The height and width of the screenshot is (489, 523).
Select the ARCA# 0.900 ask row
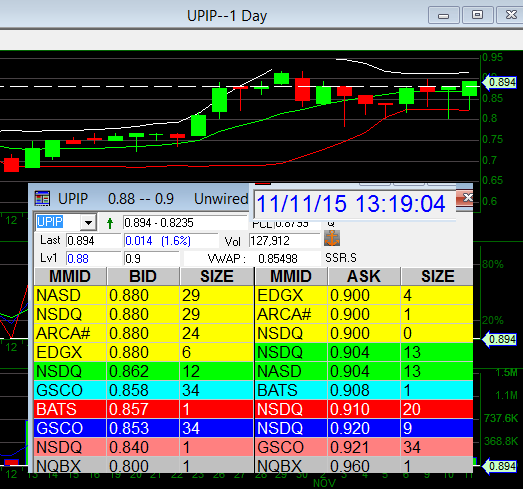coord(364,314)
